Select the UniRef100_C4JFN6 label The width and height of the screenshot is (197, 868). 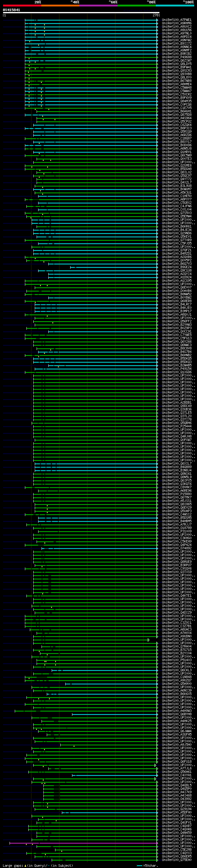point(176,206)
